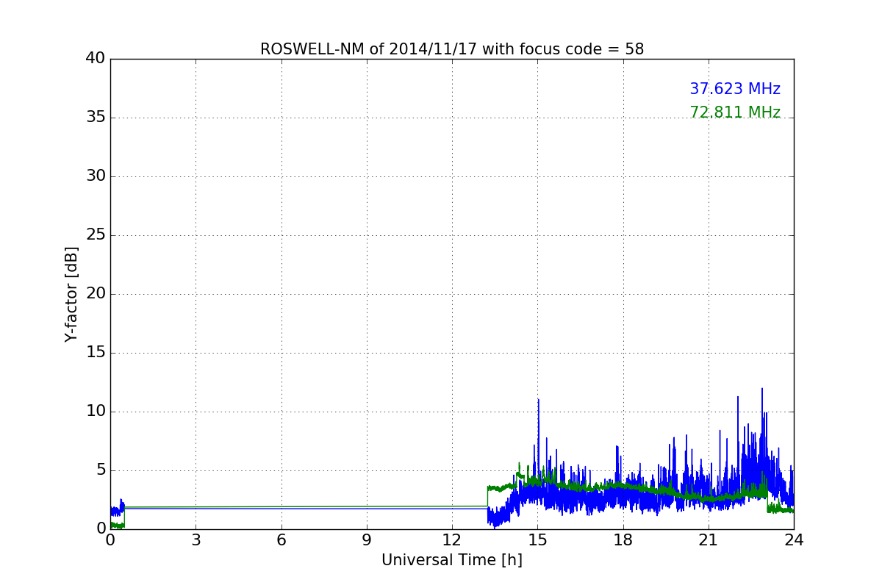Viewport: 882px width, 588px height.
Task: Click the 'Universal Time [h]' axis label
Action: point(452,560)
